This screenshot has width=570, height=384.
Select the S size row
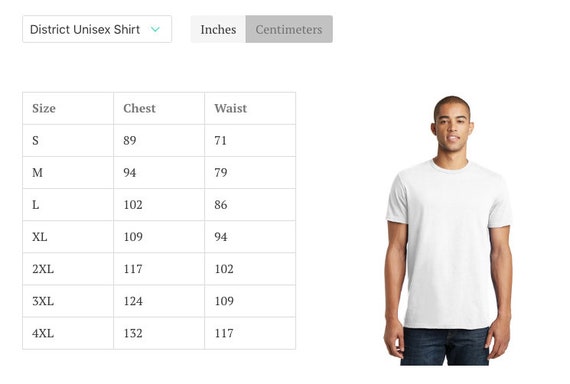(159, 141)
